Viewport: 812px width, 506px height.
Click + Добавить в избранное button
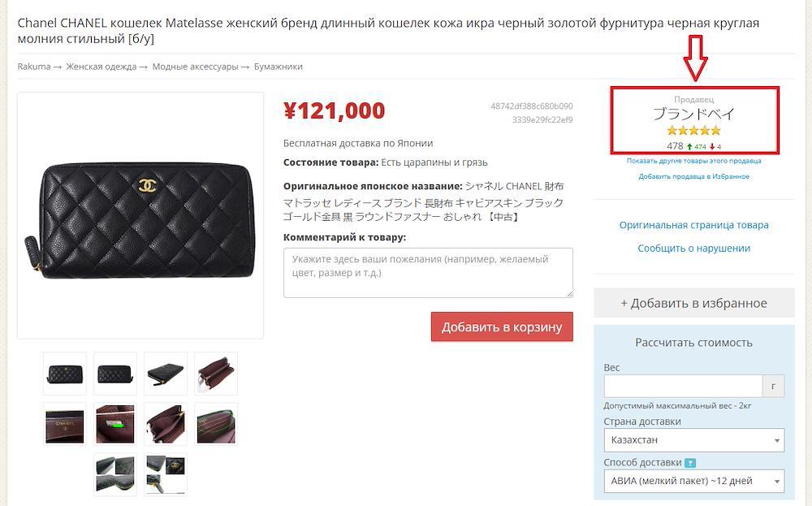tap(694, 303)
